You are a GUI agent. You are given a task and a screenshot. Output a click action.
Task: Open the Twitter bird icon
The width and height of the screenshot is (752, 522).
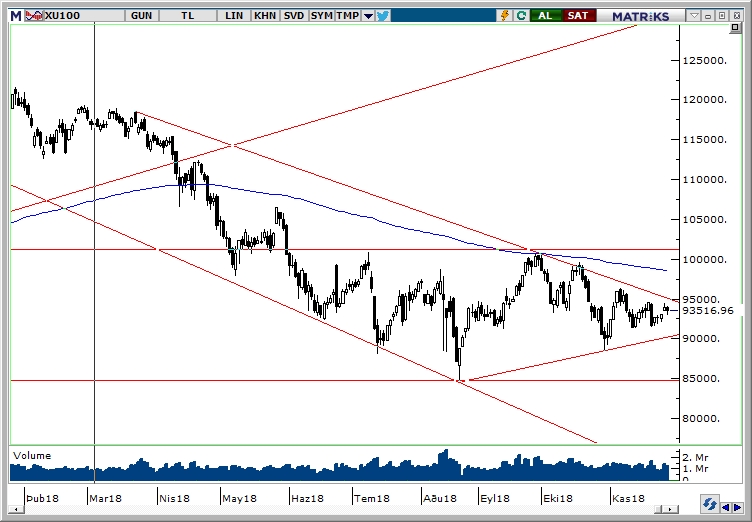pos(383,16)
